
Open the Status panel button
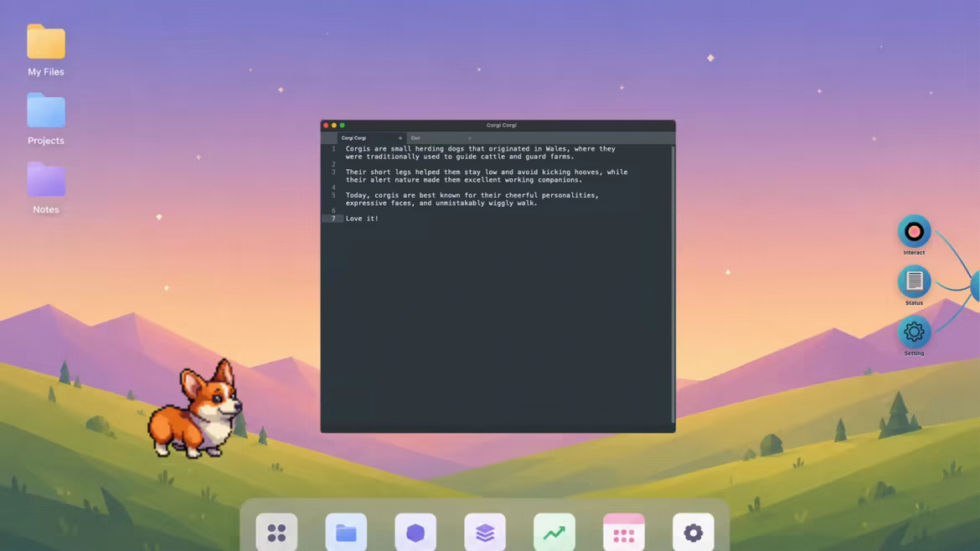[914, 281]
